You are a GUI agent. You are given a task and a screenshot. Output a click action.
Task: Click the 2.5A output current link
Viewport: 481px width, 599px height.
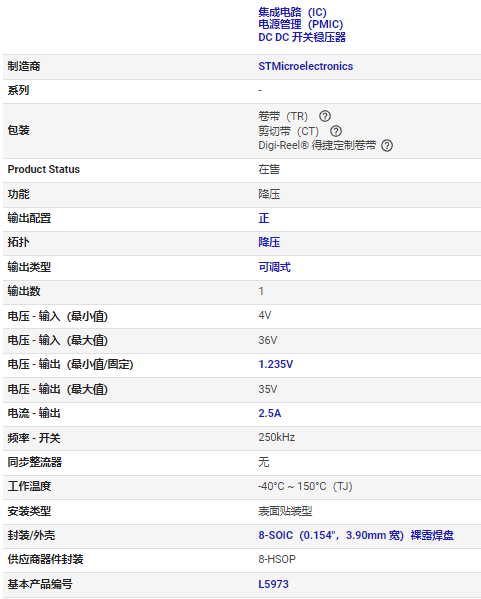tap(270, 413)
